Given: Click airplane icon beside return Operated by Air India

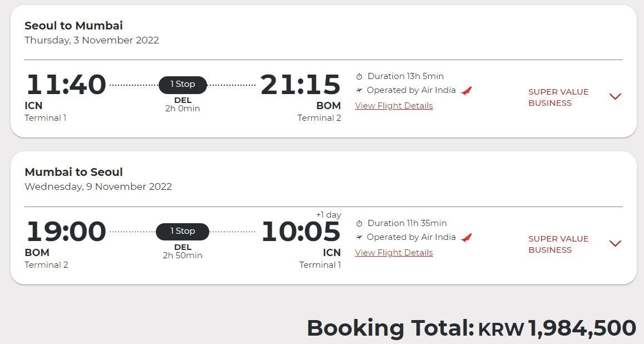Looking at the screenshot, I should pyautogui.click(x=359, y=237).
